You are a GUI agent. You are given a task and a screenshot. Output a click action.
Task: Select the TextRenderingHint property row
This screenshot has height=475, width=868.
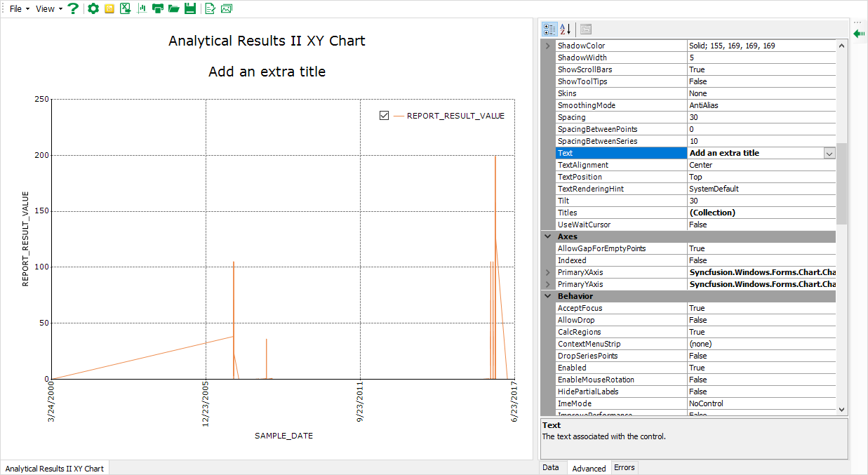(695, 189)
